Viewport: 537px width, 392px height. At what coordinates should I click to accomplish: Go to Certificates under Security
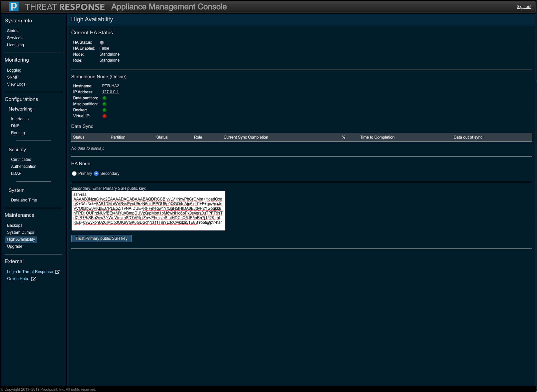[x=21, y=160]
